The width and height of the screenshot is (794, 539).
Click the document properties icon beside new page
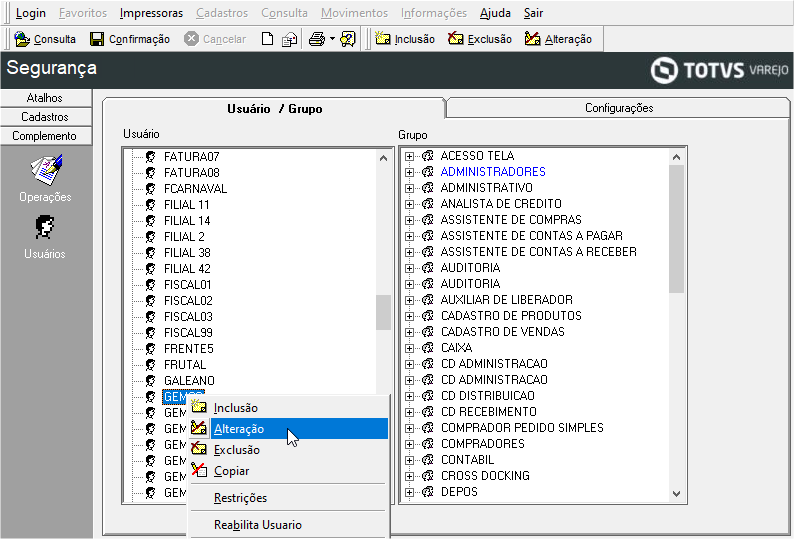pyautogui.click(x=289, y=39)
